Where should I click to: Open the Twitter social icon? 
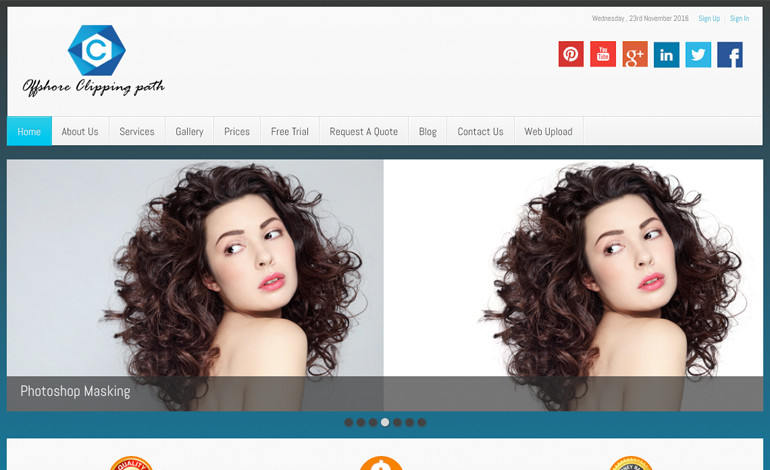point(698,54)
